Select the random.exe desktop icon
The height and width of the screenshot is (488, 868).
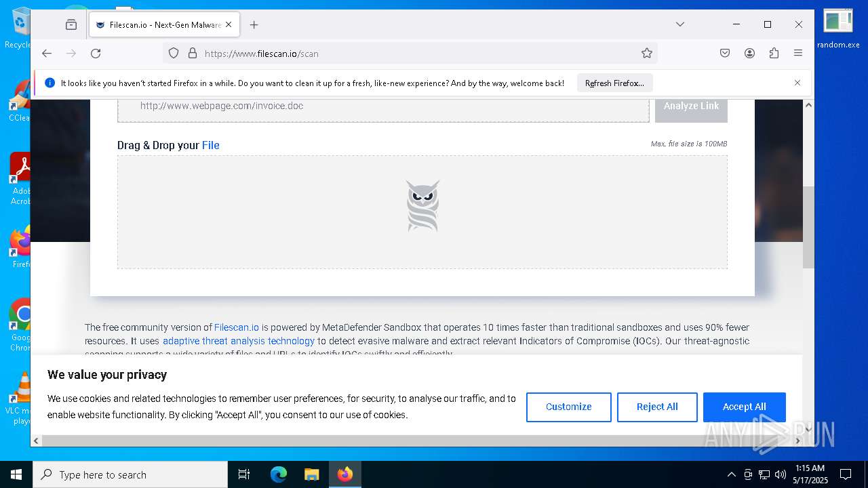pos(838,28)
